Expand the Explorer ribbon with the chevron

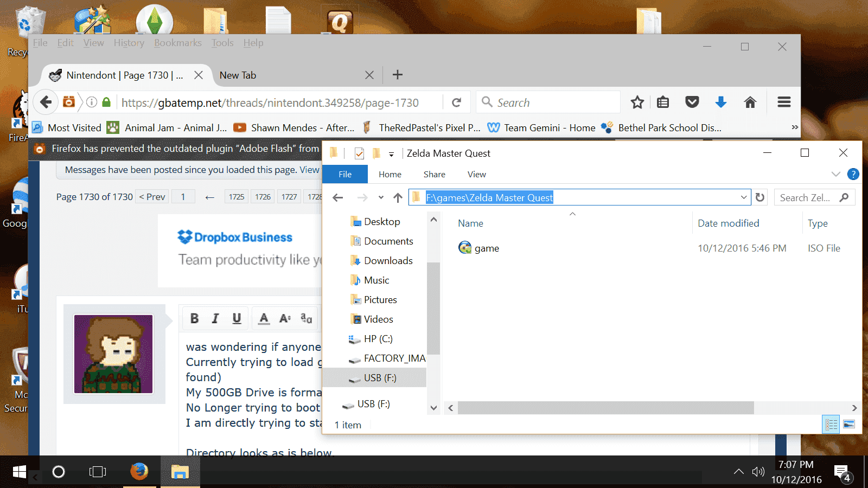click(x=835, y=174)
